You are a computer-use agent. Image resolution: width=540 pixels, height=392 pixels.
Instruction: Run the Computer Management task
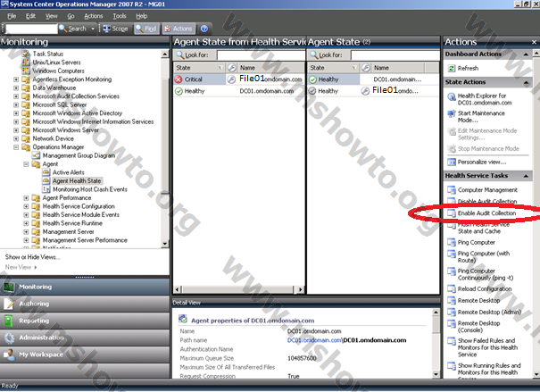(x=487, y=190)
